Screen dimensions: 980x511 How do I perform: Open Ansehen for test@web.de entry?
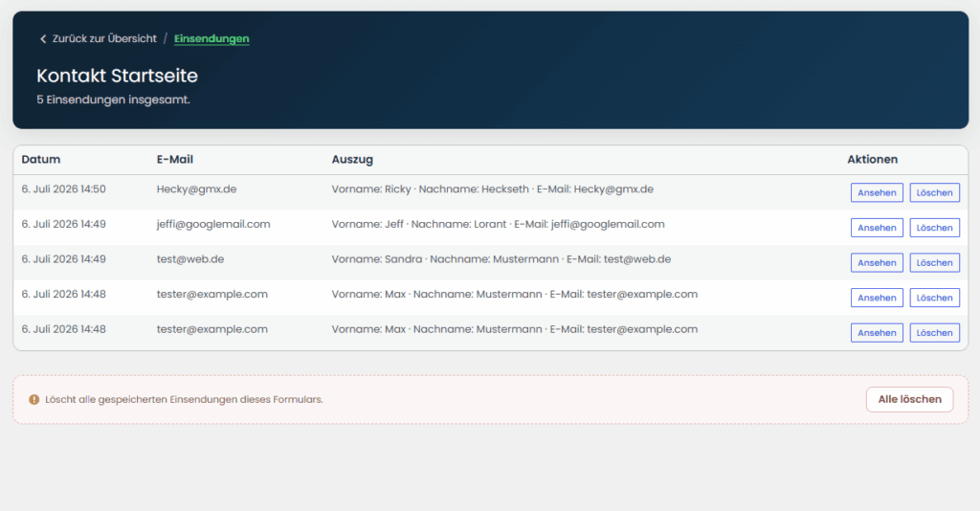pyautogui.click(x=877, y=262)
